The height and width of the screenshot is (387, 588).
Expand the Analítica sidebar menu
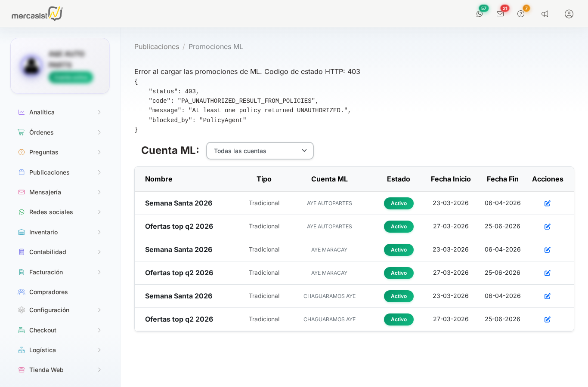click(x=60, y=112)
